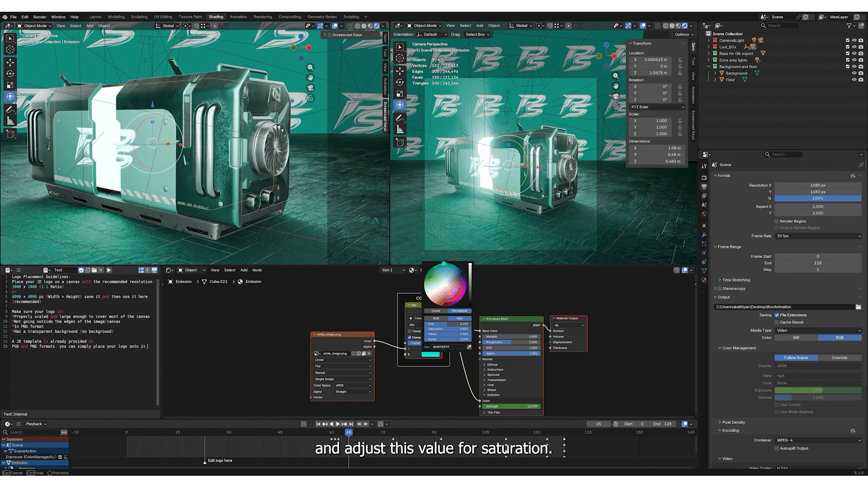The height and width of the screenshot is (488, 868).
Task: Open the Container MPEG-4 dropdown
Action: tap(818, 440)
